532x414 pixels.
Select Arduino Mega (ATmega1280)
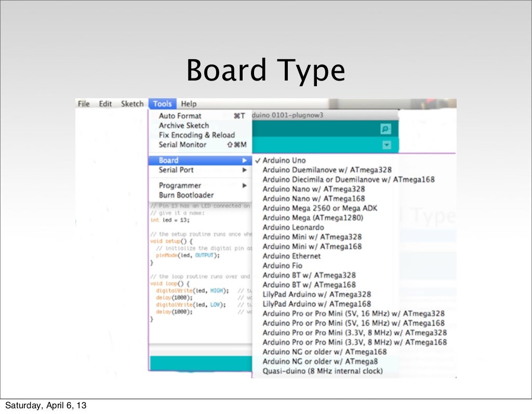coord(354,218)
